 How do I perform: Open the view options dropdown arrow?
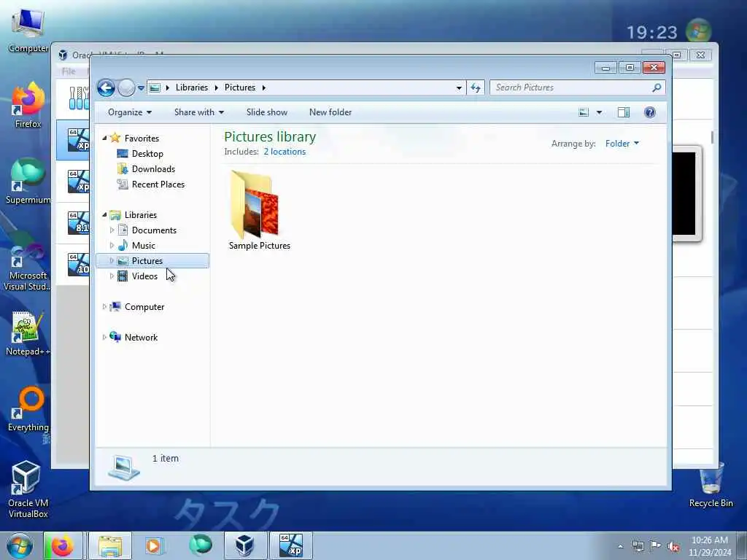point(599,112)
